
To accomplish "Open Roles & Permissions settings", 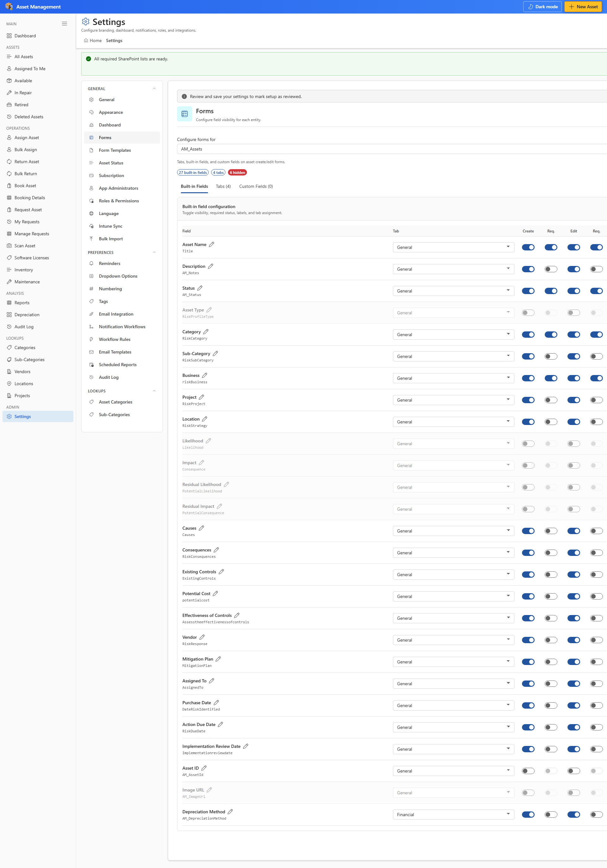I will coord(122,201).
